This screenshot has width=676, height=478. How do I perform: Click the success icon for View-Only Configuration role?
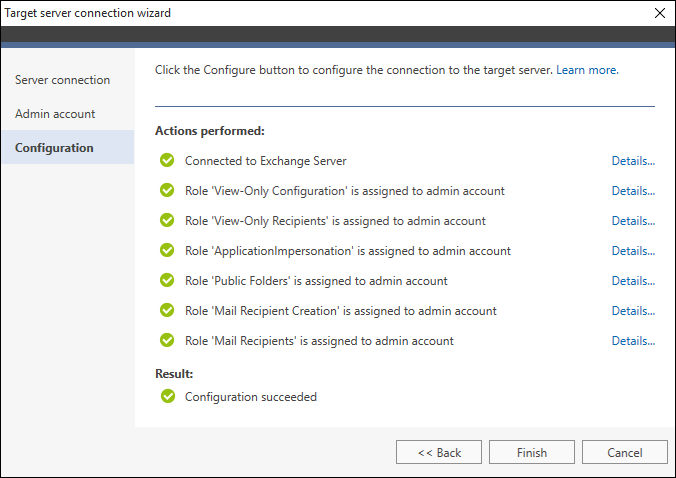[x=167, y=190]
